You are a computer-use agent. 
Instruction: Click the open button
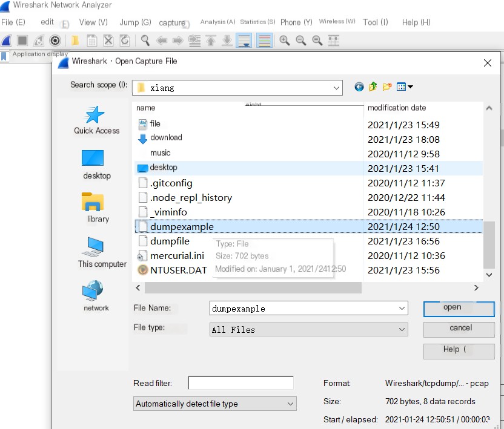459,309
